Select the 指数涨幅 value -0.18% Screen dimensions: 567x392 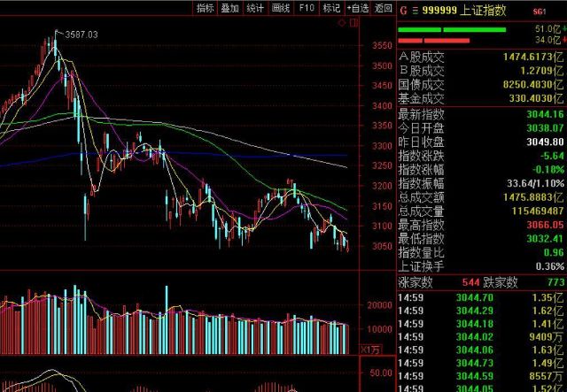(x=548, y=169)
